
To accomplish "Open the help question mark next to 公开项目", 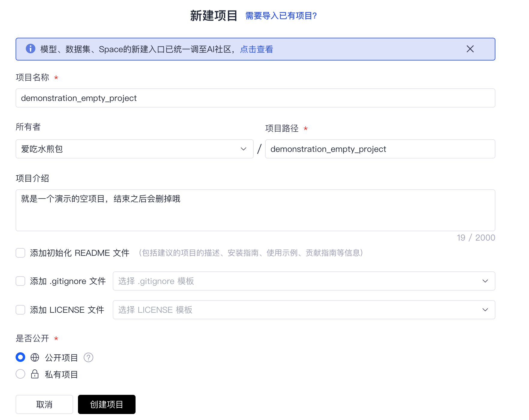I will click(x=88, y=357).
